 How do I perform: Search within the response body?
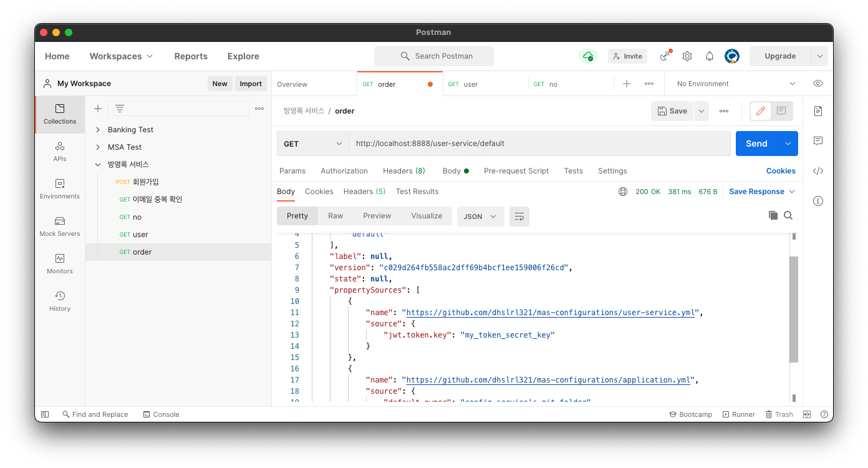point(788,215)
